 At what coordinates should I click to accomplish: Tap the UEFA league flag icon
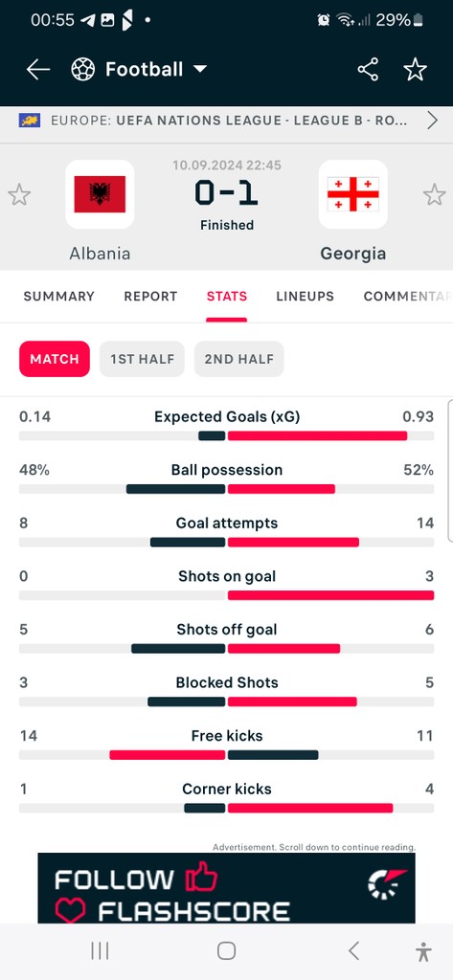pos(30,120)
